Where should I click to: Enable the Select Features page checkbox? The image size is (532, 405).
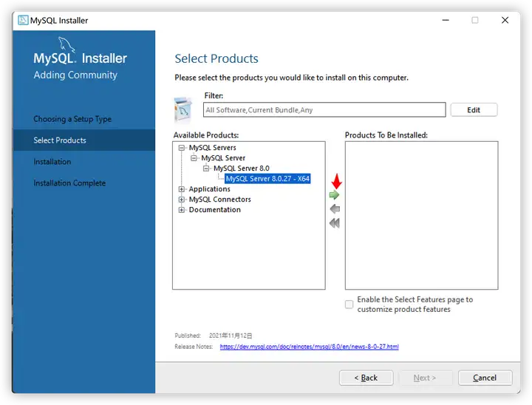pos(349,304)
